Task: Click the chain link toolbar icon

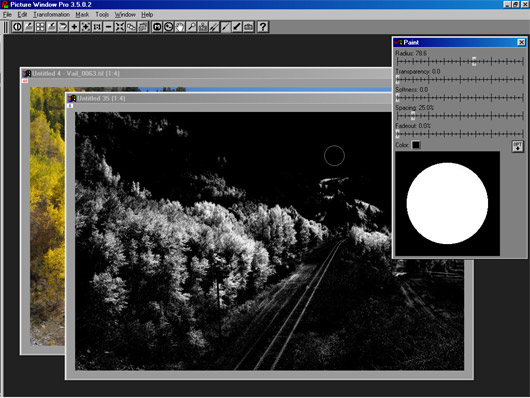Action: point(131,27)
